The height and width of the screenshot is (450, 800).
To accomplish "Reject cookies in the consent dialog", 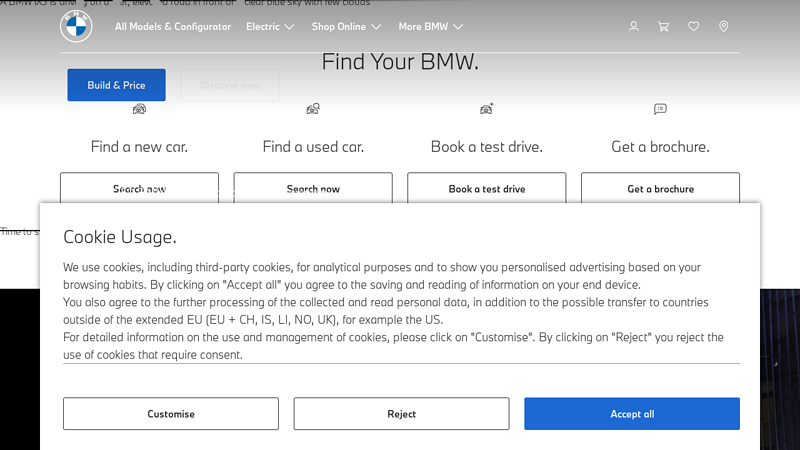I will pos(402,414).
